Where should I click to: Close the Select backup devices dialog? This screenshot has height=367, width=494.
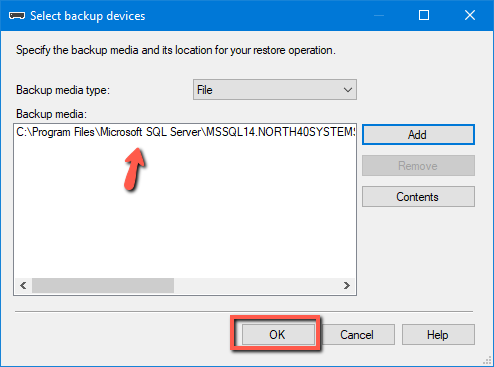[470, 15]
